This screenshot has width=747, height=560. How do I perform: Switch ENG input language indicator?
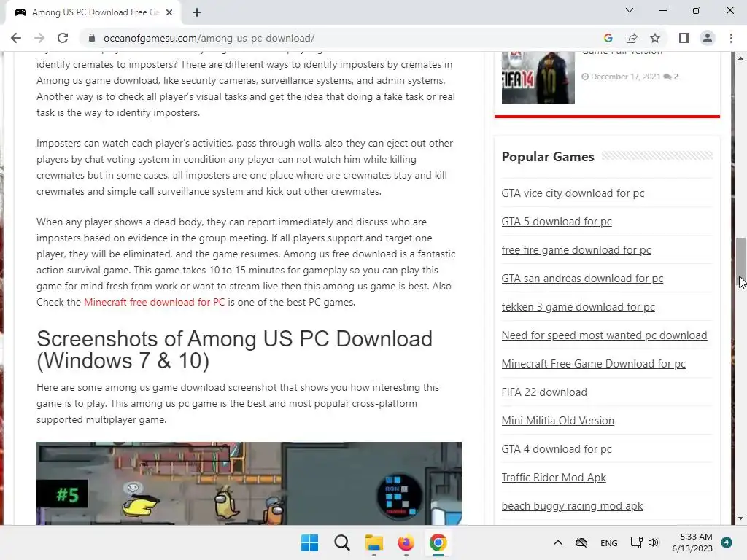coord(609,542)
